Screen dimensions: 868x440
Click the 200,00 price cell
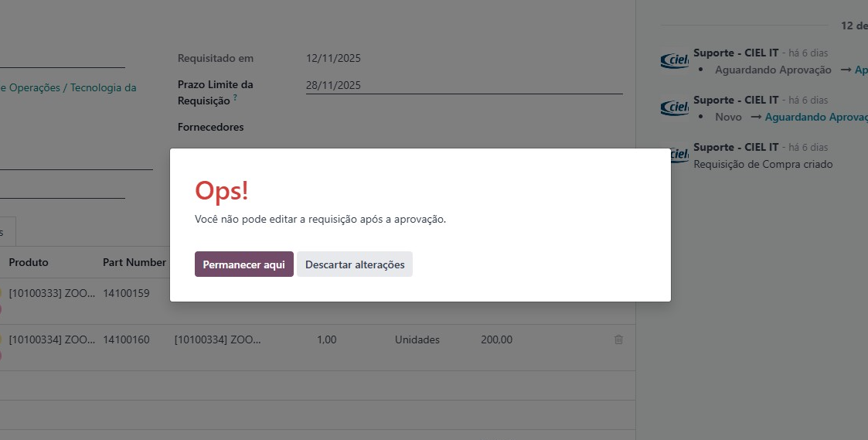tap(495, 339)
